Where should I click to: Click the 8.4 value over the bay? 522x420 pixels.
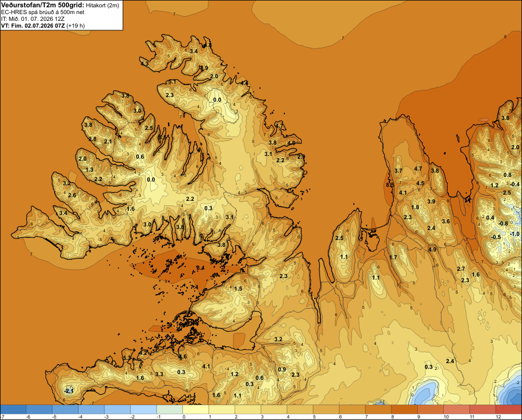200,268
